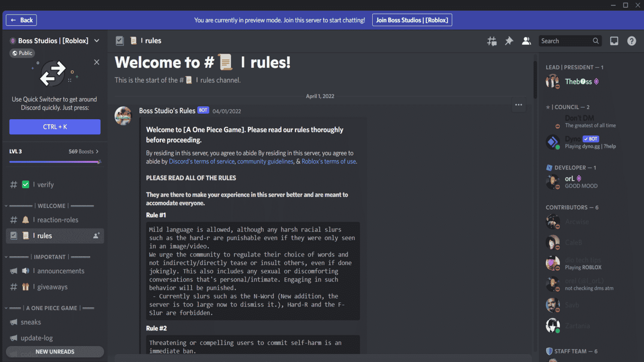Click the April 1, 2022 date divider

[x=320, y=96]
